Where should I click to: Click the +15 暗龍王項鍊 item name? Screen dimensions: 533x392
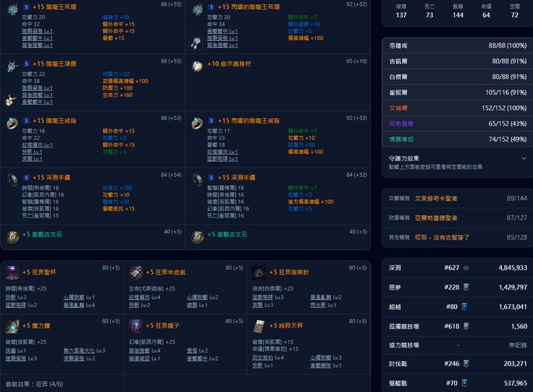(55, 64)
